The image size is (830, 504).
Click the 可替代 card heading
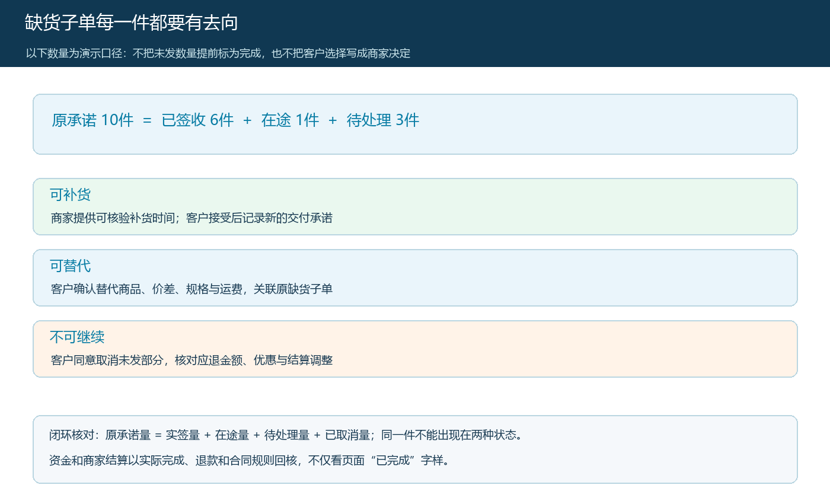click(x=71, y=266)
